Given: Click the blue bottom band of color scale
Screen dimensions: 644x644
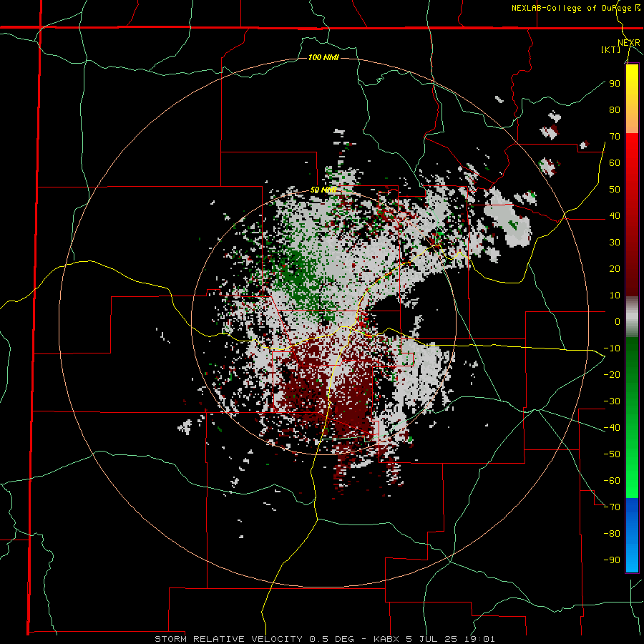Looking at the screenshot, I should pos(632,535).
